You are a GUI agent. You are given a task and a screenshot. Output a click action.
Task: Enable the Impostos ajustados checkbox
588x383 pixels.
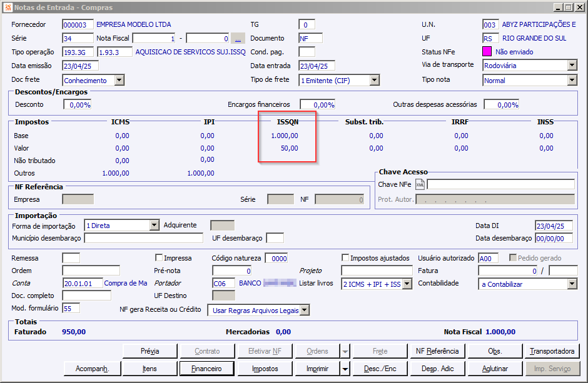coord(345,258)
